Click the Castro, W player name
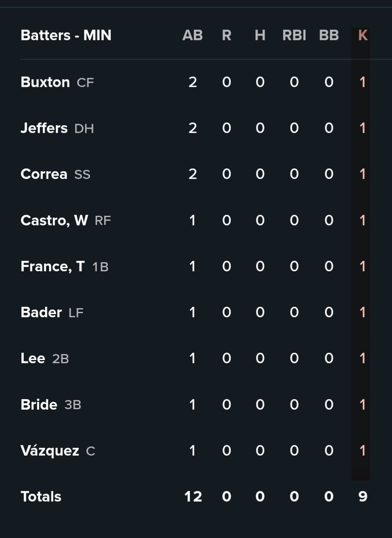The height and width of the screenshot is (538, 392). click(54, 221)
